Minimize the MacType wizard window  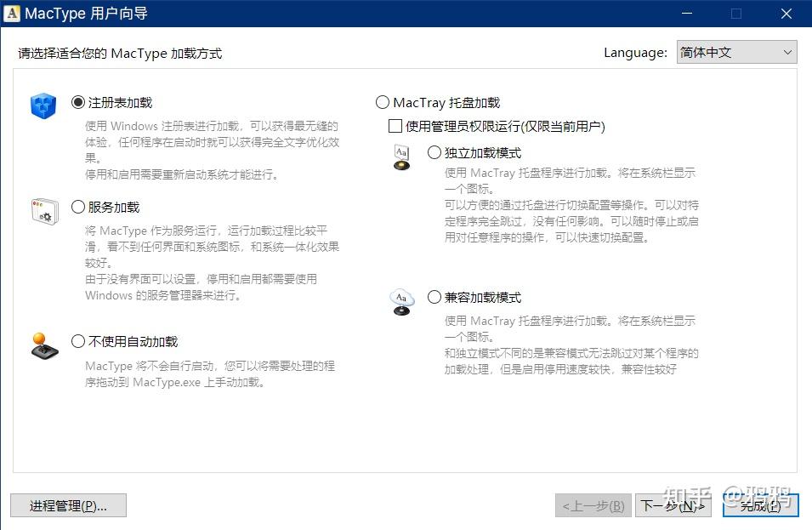point(685,14)
